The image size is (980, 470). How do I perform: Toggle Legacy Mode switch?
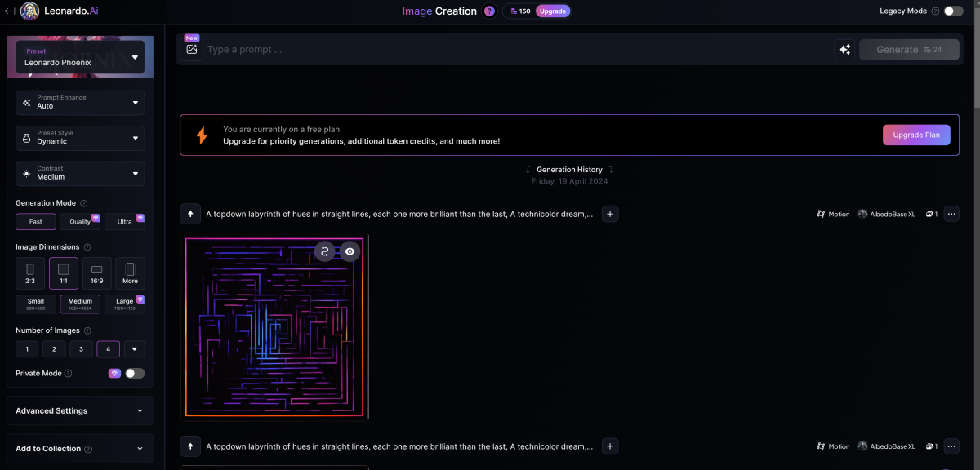point(953,11)
